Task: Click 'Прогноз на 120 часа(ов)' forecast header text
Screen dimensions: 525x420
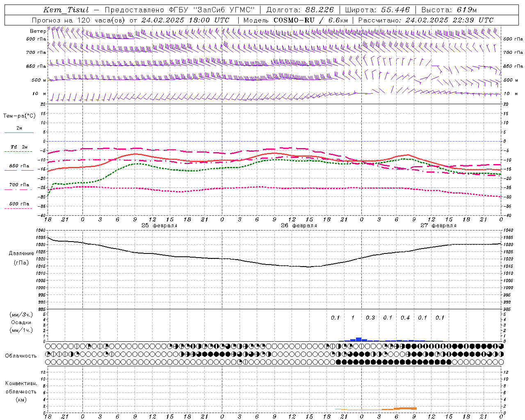Action: [x=79, y=20]
